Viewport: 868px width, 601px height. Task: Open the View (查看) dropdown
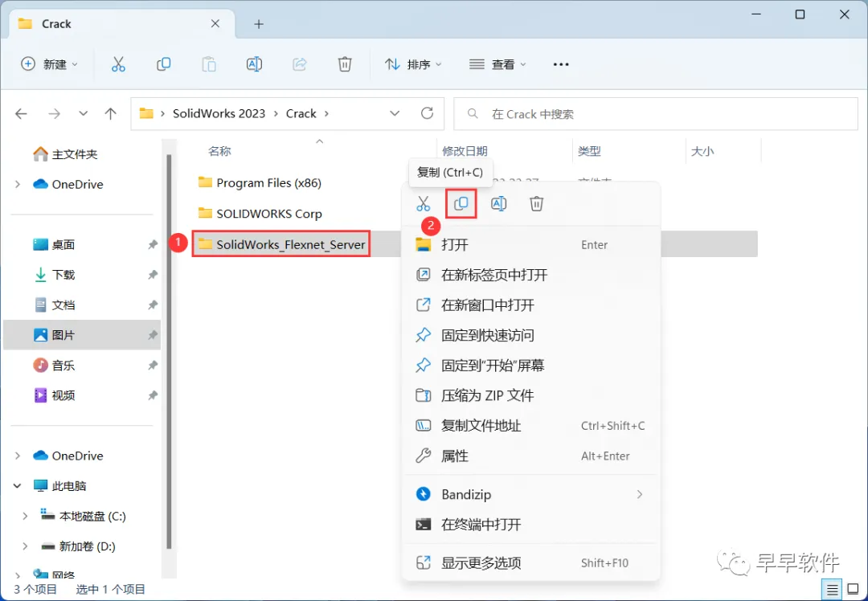tap(497, 64)
